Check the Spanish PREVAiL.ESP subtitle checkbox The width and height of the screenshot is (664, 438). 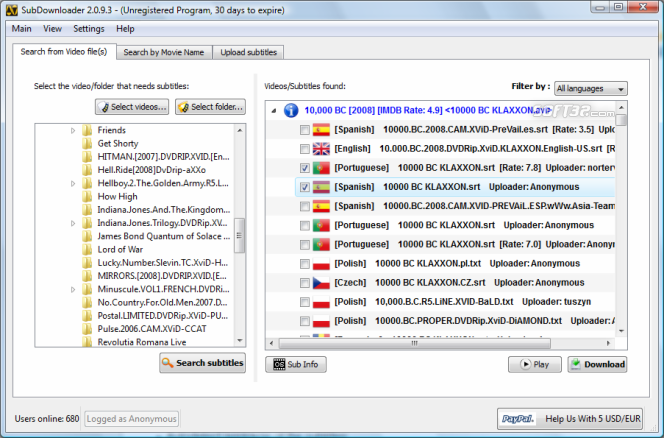pyautogui.click(x=304, y=206)
